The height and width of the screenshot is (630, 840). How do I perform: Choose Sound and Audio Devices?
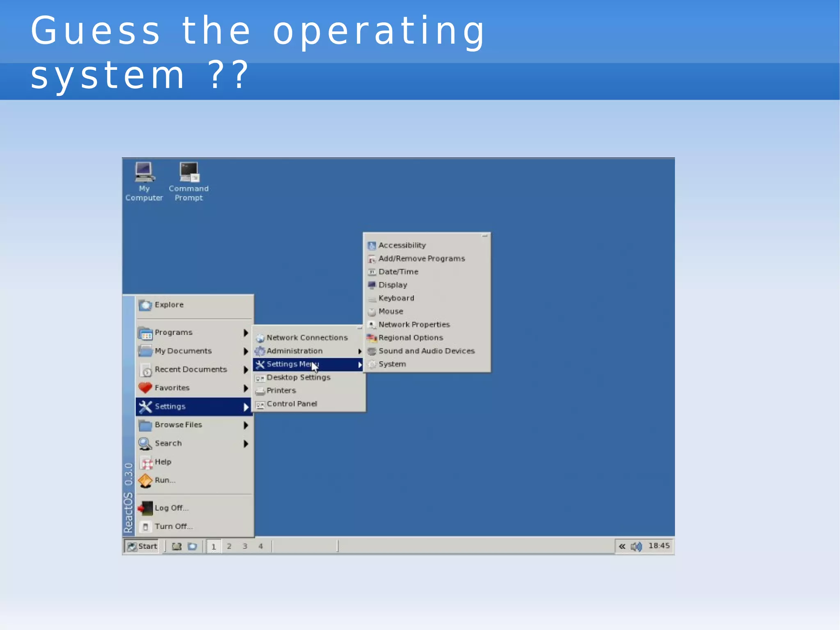[426, 351]
